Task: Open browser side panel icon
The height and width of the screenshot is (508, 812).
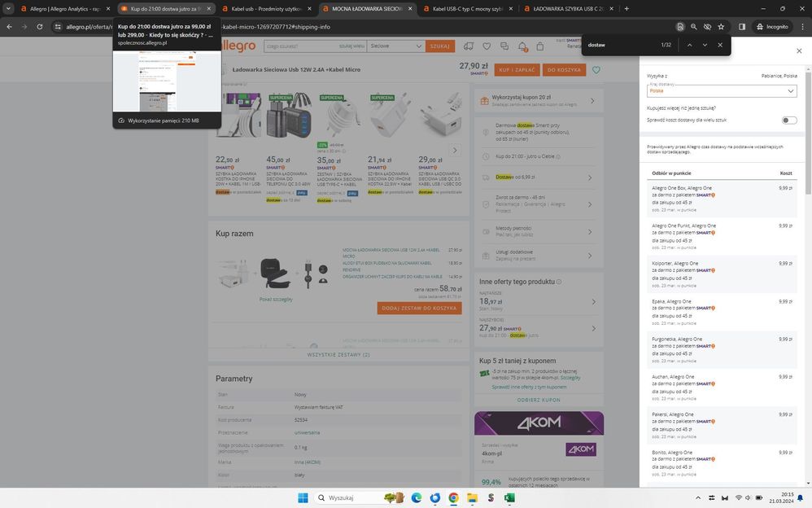Action: coord(741,26)
